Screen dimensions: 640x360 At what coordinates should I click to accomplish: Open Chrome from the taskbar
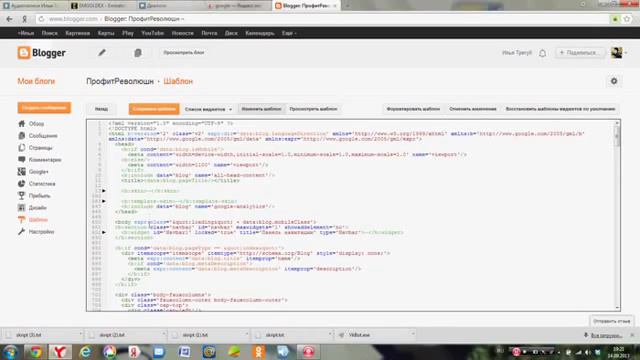[36, 352]
